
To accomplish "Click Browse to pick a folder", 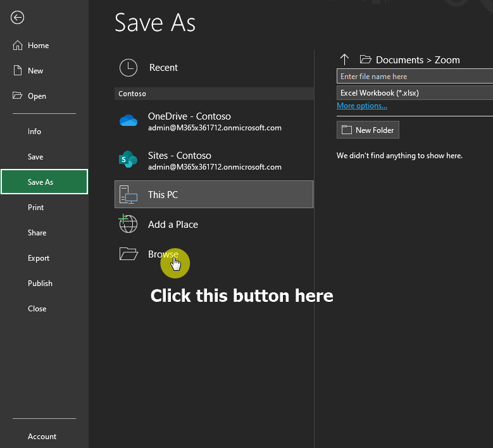I will (214, 254).
